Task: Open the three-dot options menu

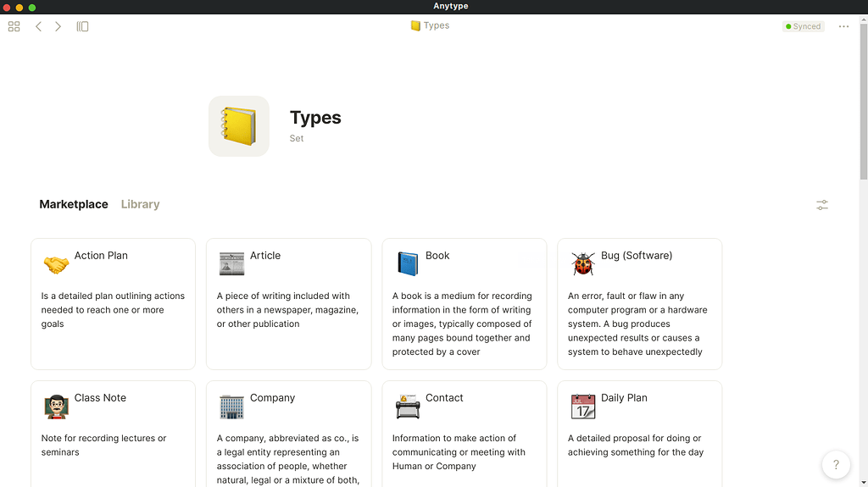Action: [843, 26]
